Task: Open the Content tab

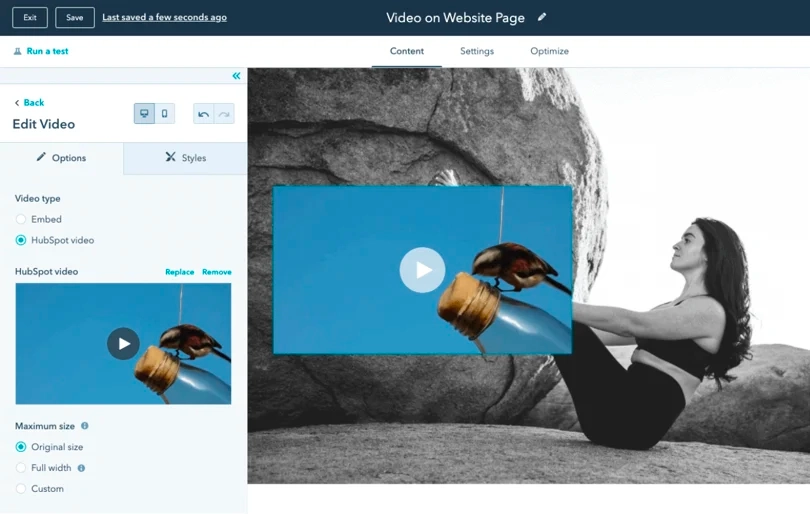Action: point(407,51)
